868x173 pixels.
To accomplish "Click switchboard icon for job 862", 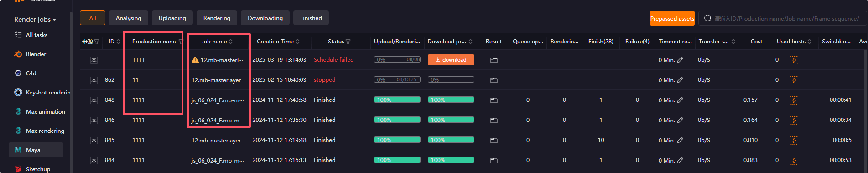I will (794, 80).
